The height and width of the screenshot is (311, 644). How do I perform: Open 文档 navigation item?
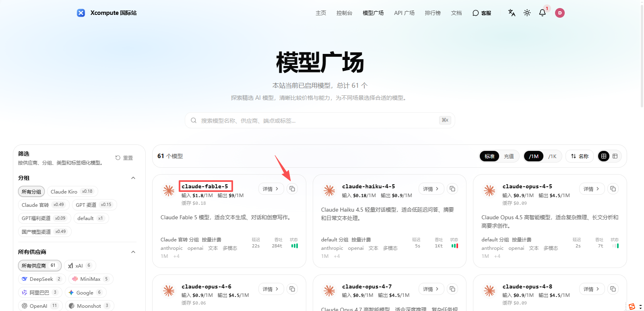[x=456, y=13]
